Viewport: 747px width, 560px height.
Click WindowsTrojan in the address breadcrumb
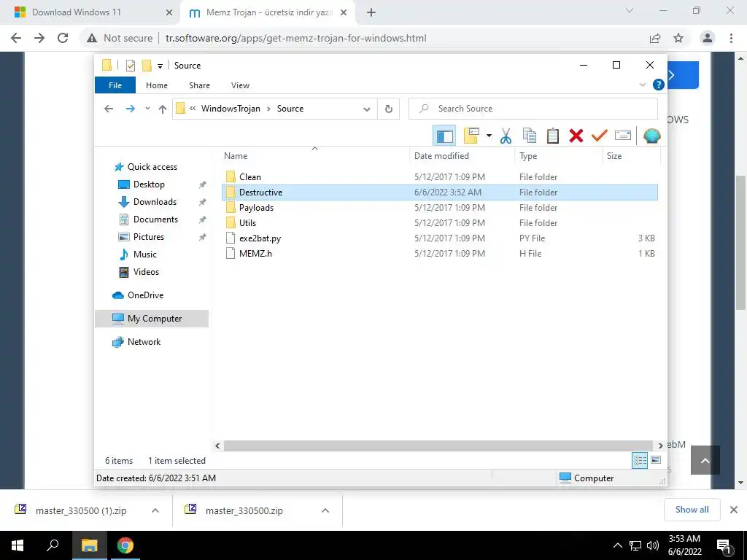(x=231, y=109)
